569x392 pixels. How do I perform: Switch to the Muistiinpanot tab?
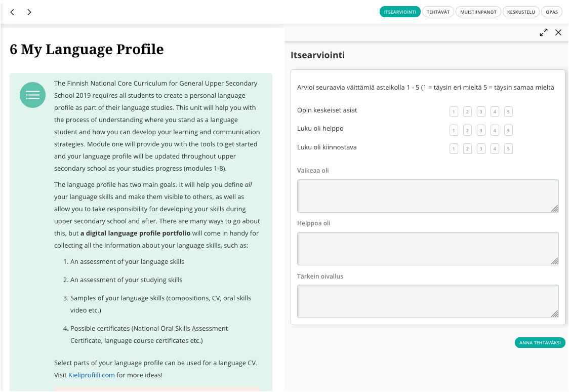coord(478,12)
